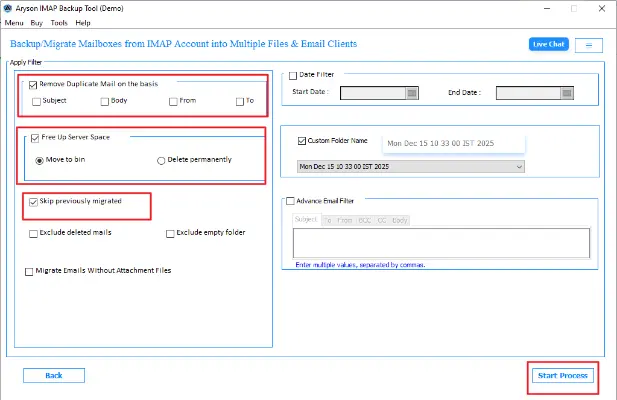The width and height of the screenshot is (617, 400).
Task: Switch to the To filter tab
Action: click(x=328, y=220)
